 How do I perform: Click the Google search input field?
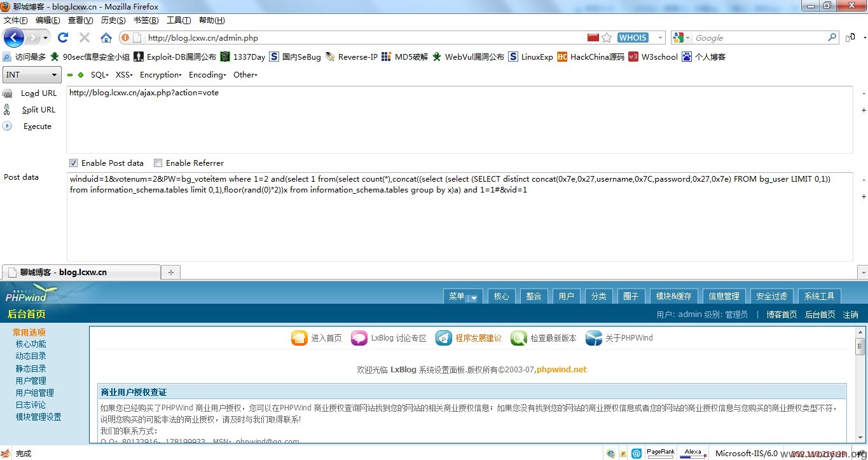pos(760,38)
